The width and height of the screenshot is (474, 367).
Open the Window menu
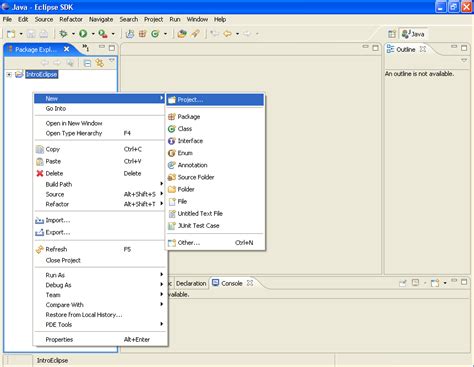[197, 20]
